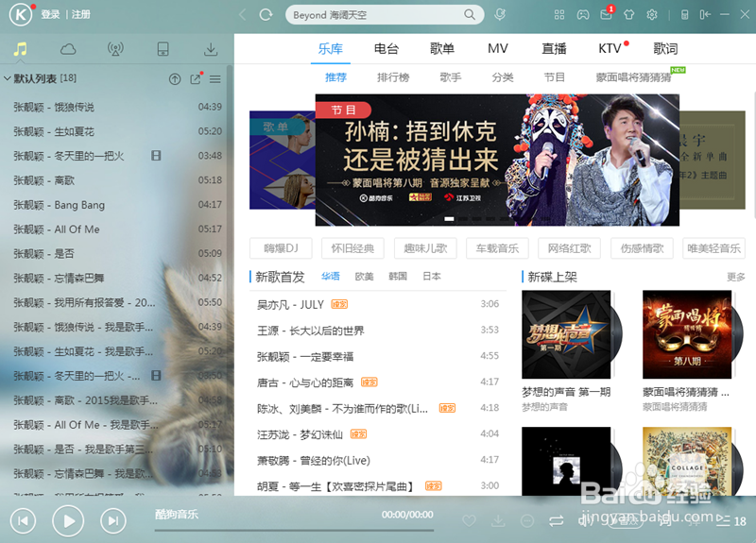This screenshot has height=543, width=756.
Task: Toggle the volume speaker icon
Action: click(585, 521)
